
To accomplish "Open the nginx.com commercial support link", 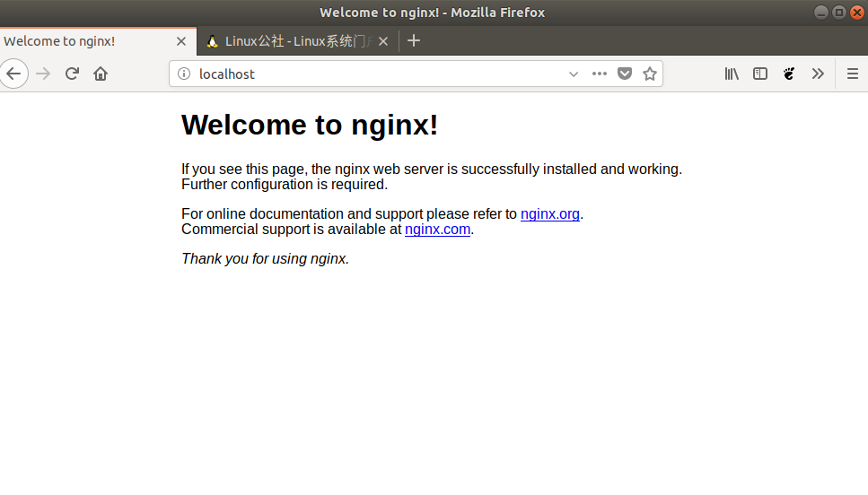I will point(437,230).
